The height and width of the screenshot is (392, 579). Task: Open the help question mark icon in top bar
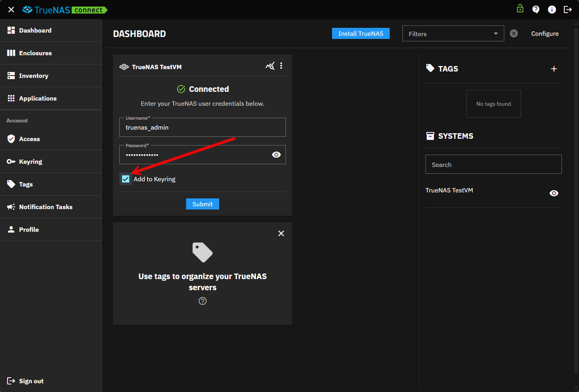[x=536, y=10]
